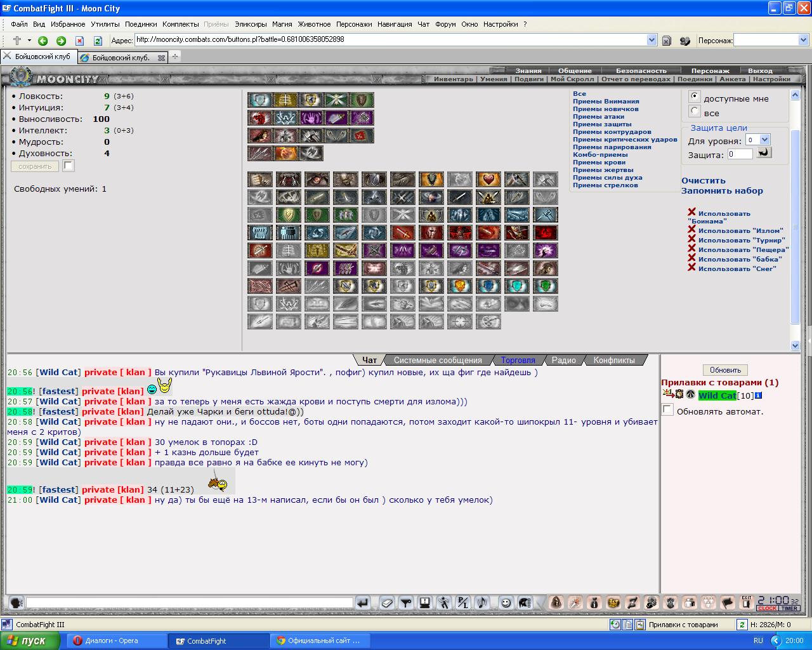This screenshot has height=650, width=812.
Task: Click the EXIT icon in the bottom toolbar
Action: [x=747, y=603]
